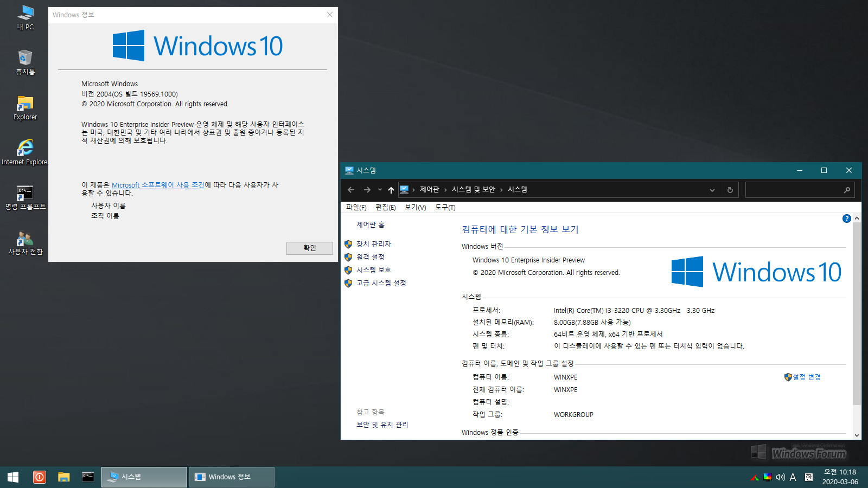Click the scrollbar up arrow in 시스템 window
Screen dimensions: 868x488
857,218
